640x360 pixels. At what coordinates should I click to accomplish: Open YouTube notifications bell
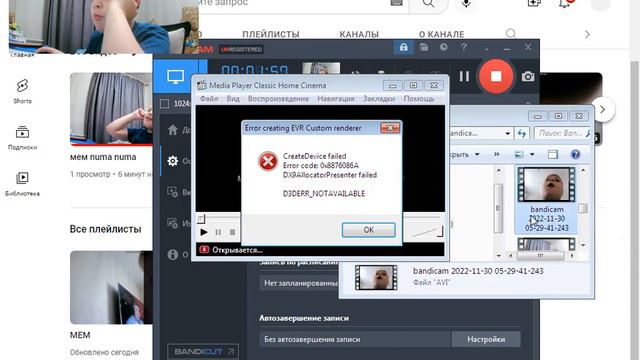(565, 3)
